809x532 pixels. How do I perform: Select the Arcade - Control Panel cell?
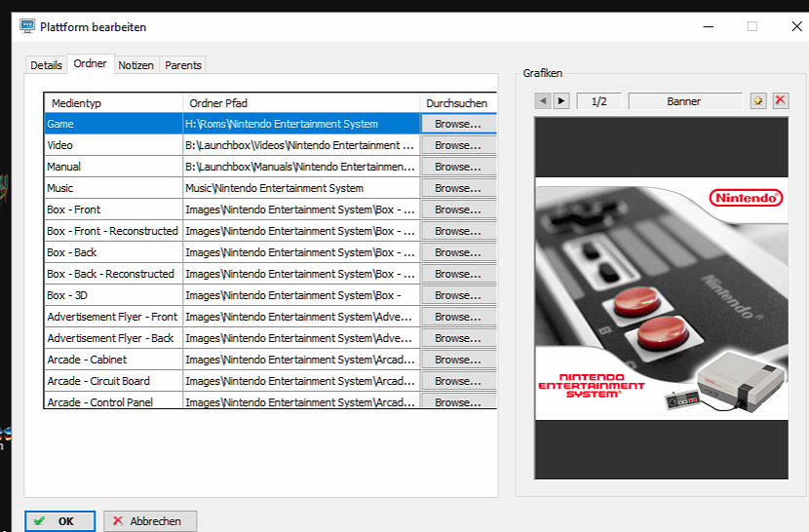coord(113,400)
